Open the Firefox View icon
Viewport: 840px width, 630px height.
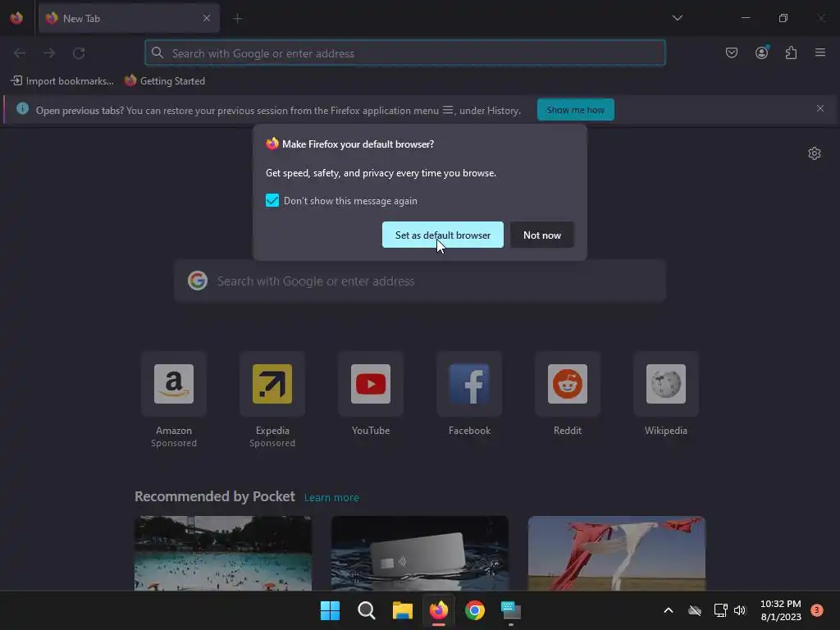[x=16, y=18]
